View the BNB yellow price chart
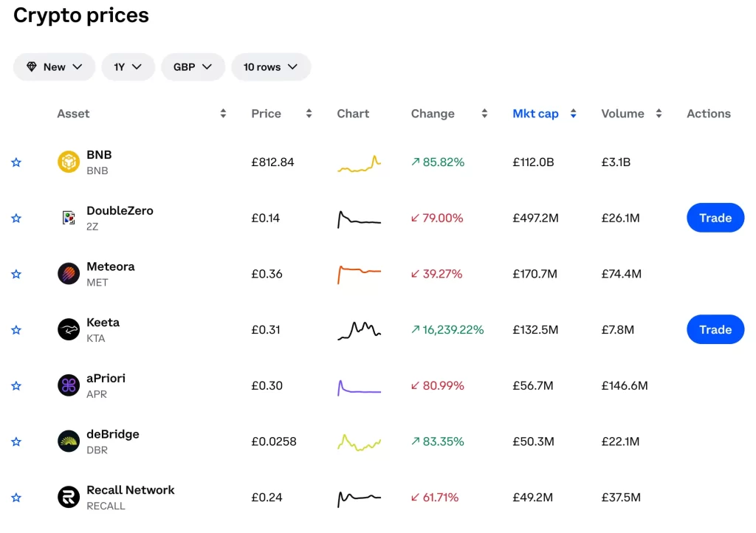 pyautogui.click(x=360, y=164)
